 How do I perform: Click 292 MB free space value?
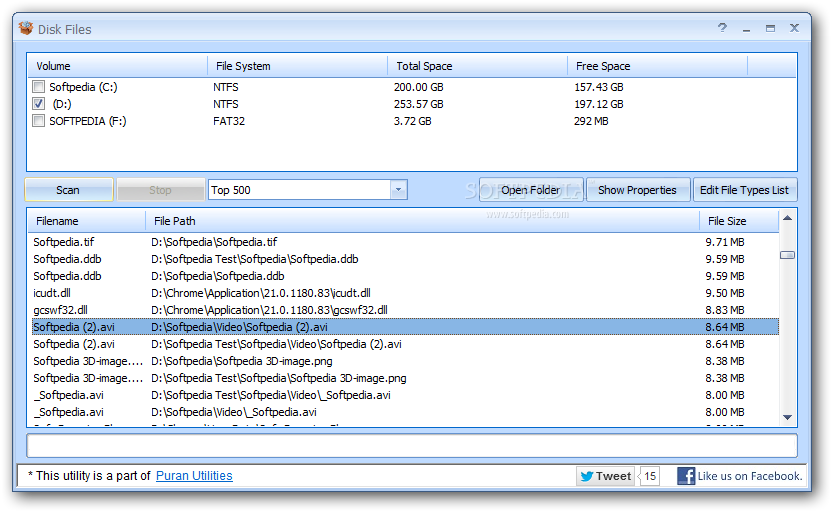(x=591, y=121)
